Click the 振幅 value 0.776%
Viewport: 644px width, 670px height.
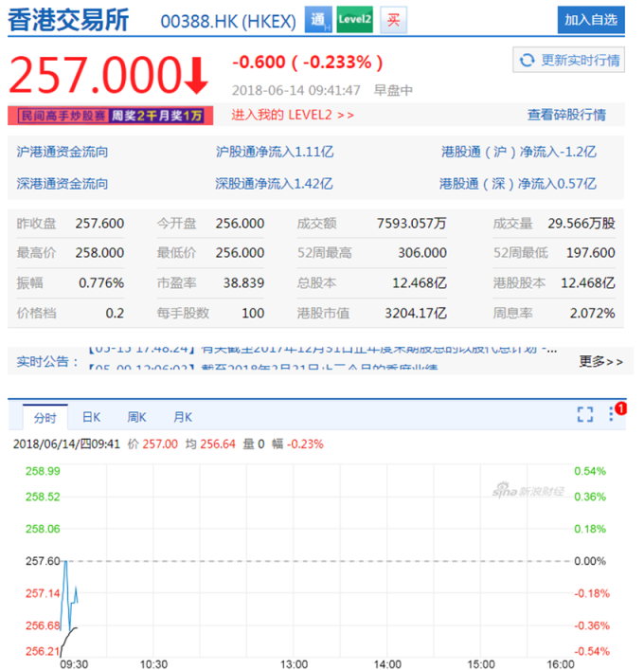pos(101,282)
